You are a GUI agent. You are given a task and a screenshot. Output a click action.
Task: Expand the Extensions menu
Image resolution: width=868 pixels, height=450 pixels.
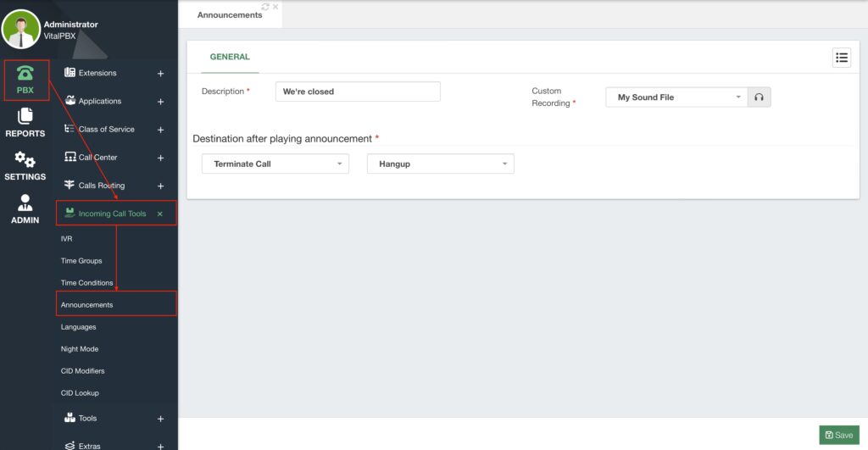tap(160, 74)
